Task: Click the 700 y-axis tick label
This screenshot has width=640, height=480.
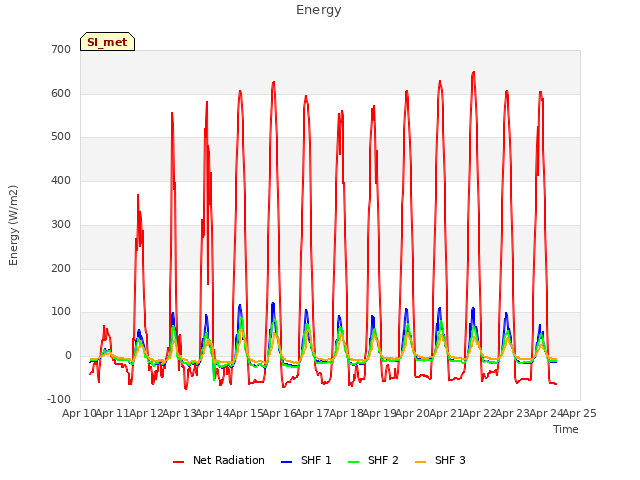Action: pos(61,49)
